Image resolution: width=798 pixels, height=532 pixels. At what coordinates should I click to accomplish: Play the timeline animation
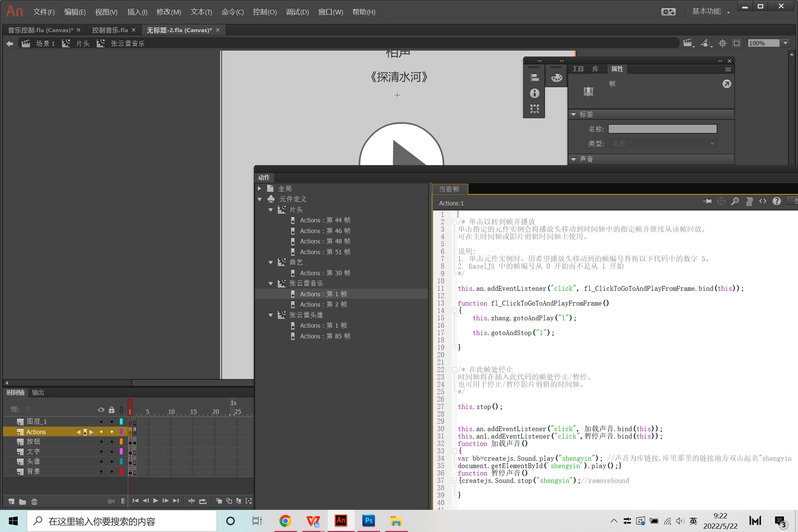click(156, 501)
